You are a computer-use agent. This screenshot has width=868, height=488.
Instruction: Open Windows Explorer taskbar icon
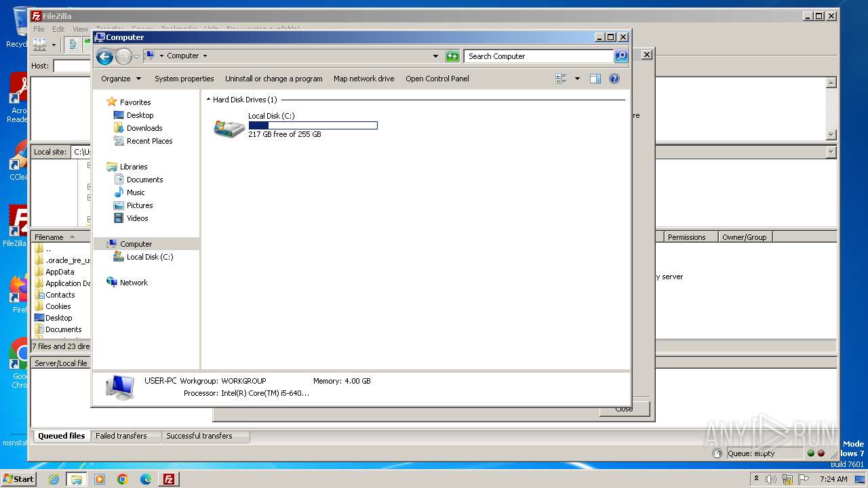77,479
